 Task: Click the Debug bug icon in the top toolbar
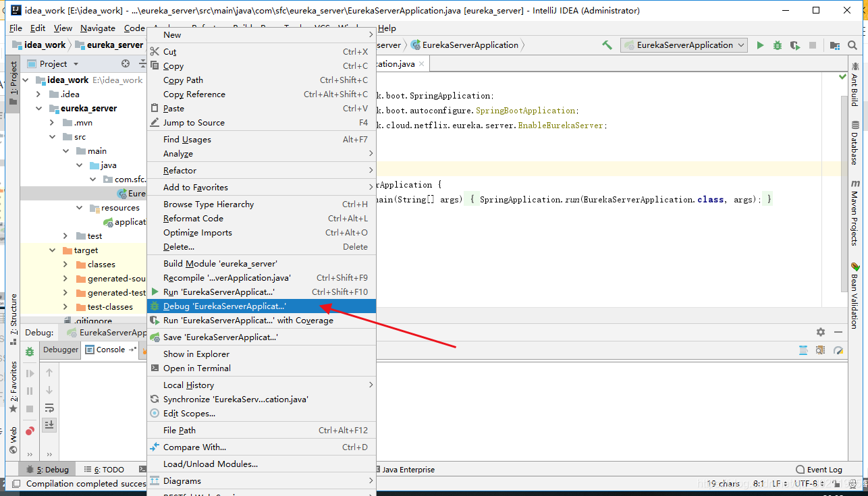point(778,45)
